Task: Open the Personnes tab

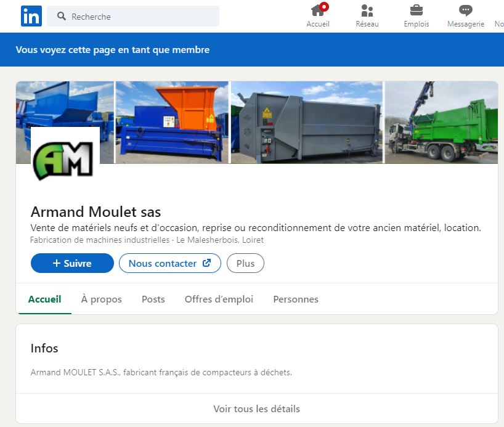Action: coord(296,299)
